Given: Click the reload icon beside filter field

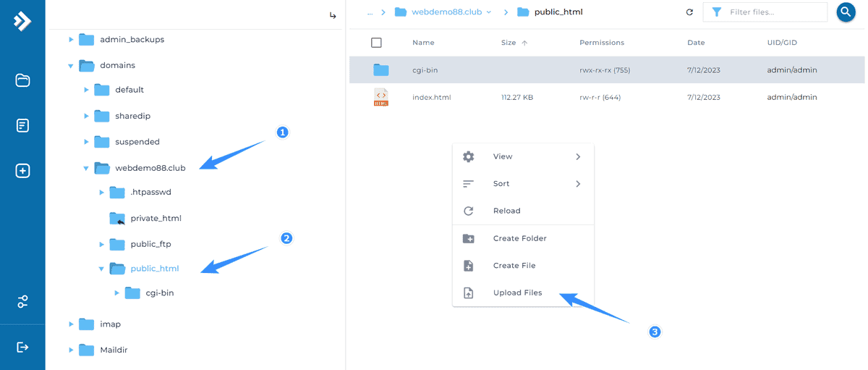Looking at the screenshot, I should [689, 12].
